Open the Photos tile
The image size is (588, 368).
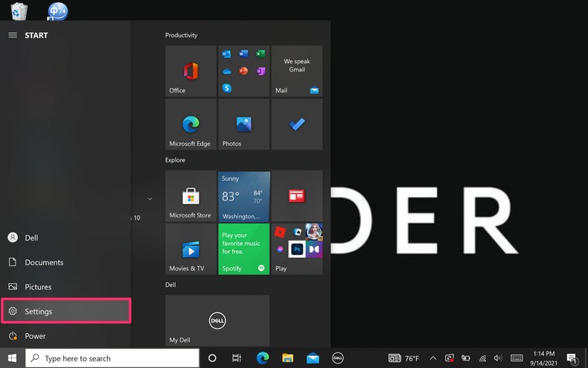(243, 124)
